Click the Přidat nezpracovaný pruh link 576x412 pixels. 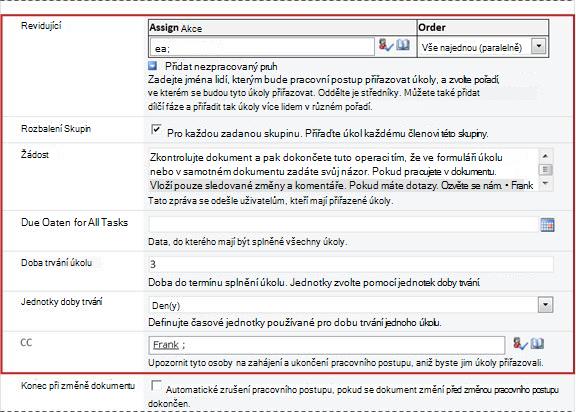pos(221,66)
